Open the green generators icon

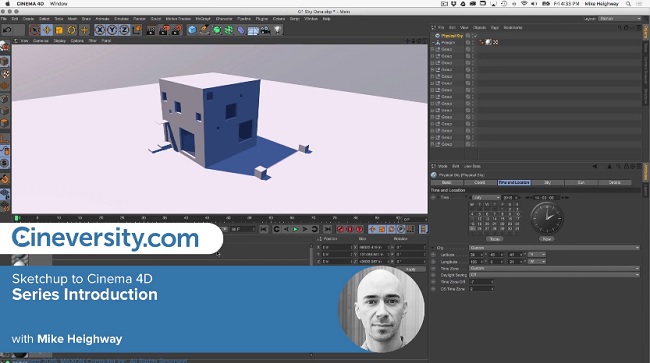pos(217,30)
